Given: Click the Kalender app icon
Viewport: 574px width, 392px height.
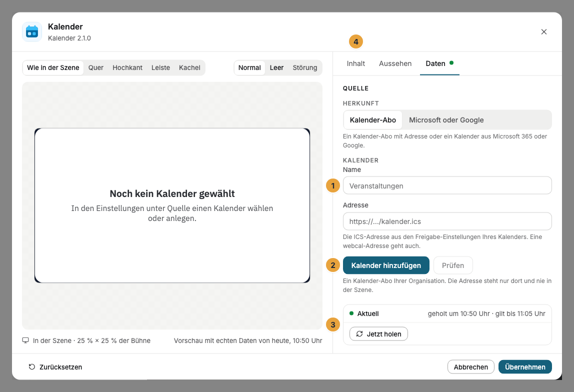Looking at the screenshot, I should pos(32,32).
